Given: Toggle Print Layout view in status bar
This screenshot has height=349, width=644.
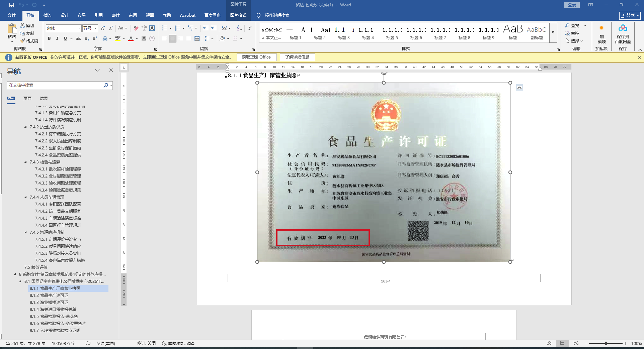Looking at the screenshot, I should [562, 343].
